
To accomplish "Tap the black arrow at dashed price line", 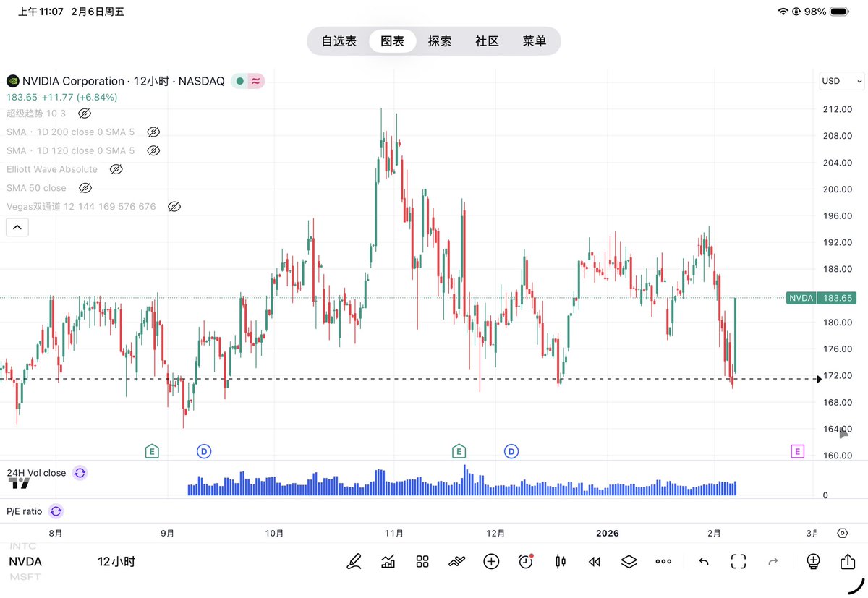I will (x=819, y=378).
